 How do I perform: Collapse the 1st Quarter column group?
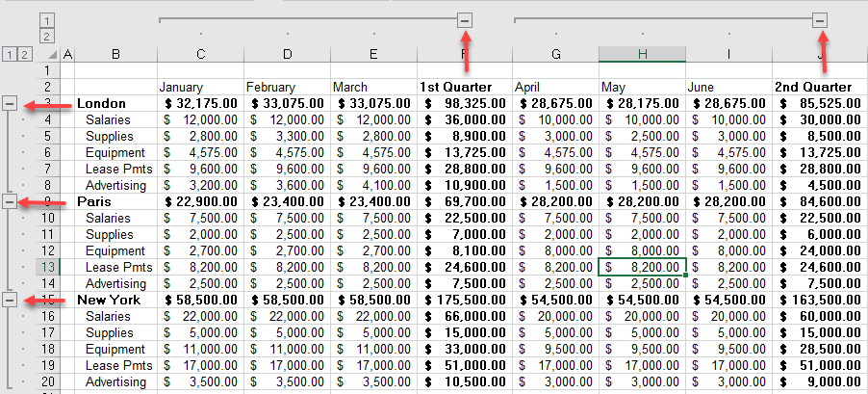coord(466,19)
